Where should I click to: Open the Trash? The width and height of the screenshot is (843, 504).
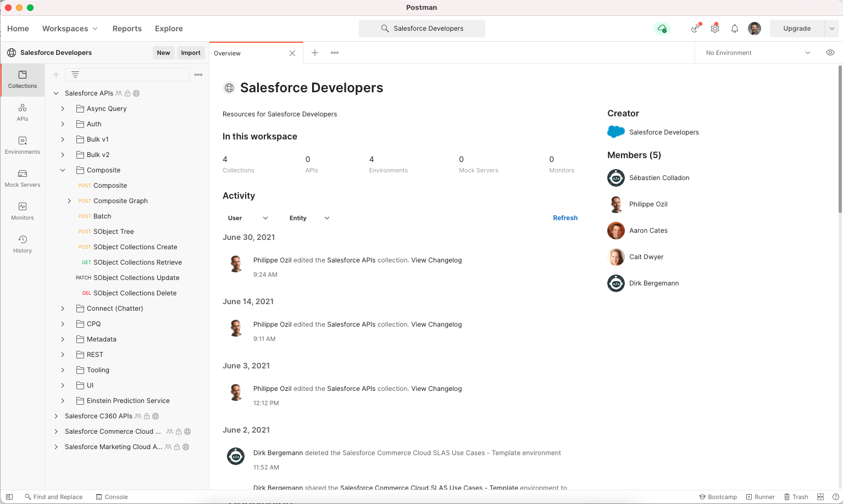tap(796, 497)
